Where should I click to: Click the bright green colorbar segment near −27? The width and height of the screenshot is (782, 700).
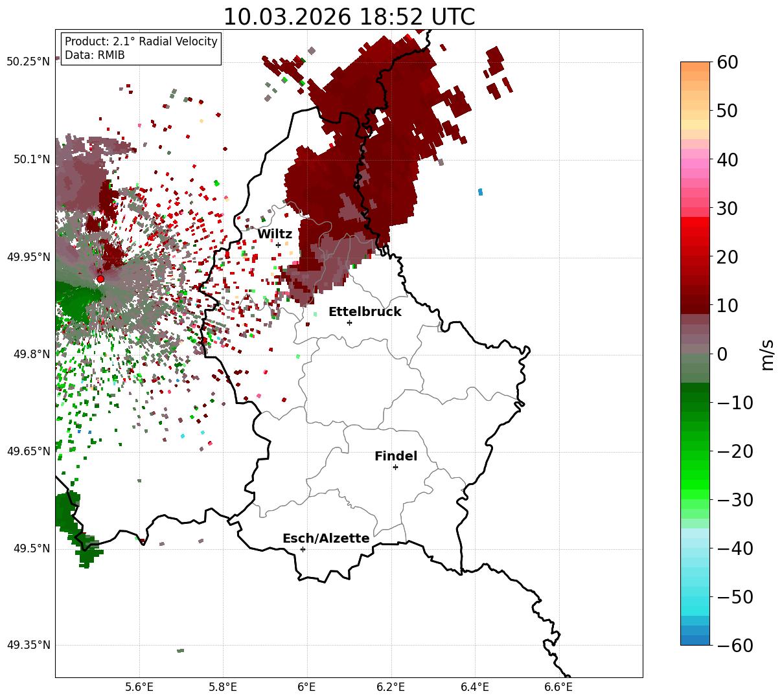(x=695, y=484)
